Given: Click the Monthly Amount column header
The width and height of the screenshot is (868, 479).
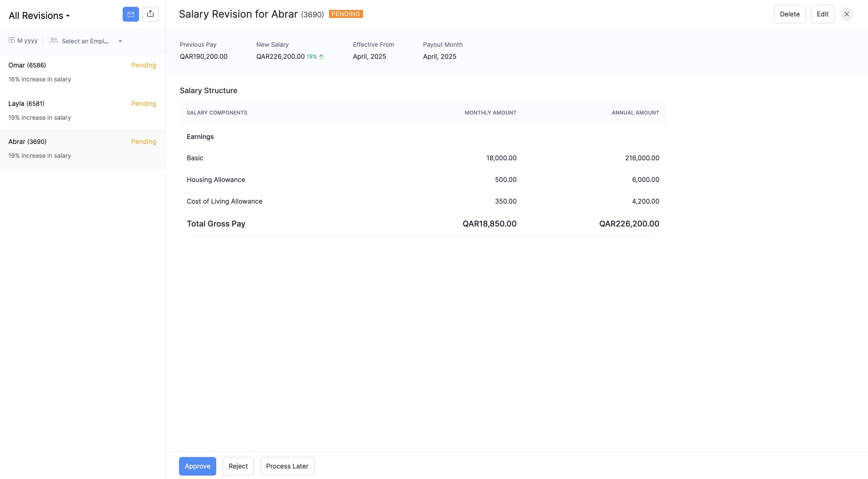Looking at the screenshot, I should pos(490,112).
